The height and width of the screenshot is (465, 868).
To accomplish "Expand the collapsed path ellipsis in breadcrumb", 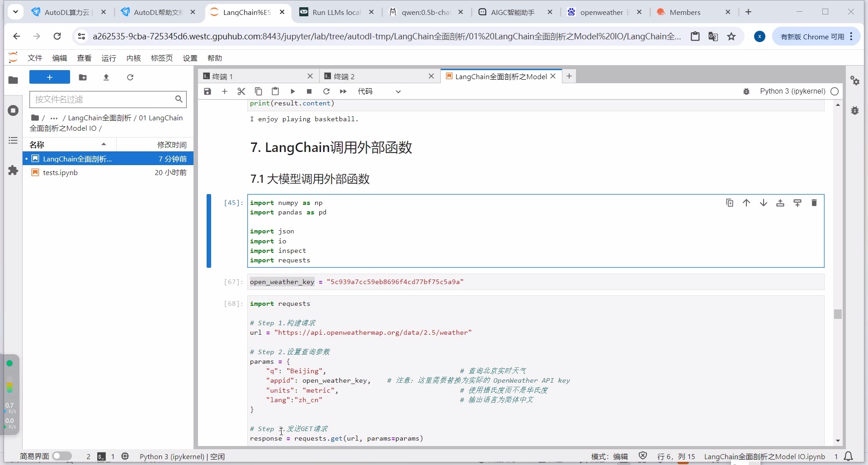I will 54,118.
